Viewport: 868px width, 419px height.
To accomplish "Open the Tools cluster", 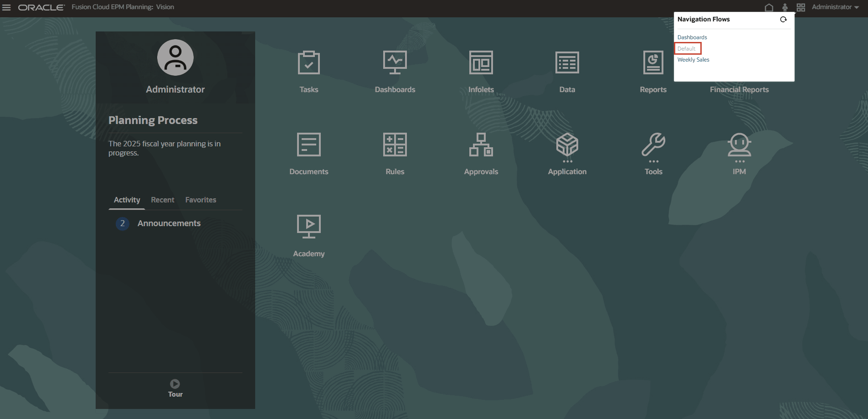I will click(653, 154).
